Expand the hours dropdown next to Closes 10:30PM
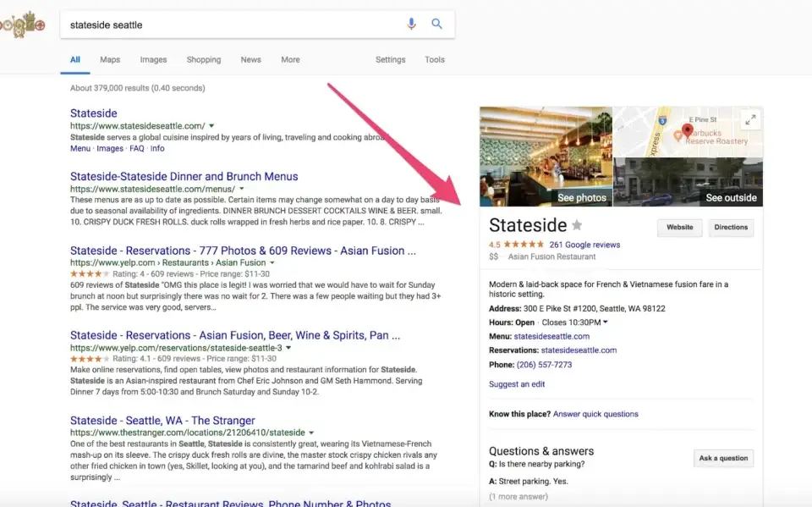This screenshot has width=812, height=507. tap(606, 322)
